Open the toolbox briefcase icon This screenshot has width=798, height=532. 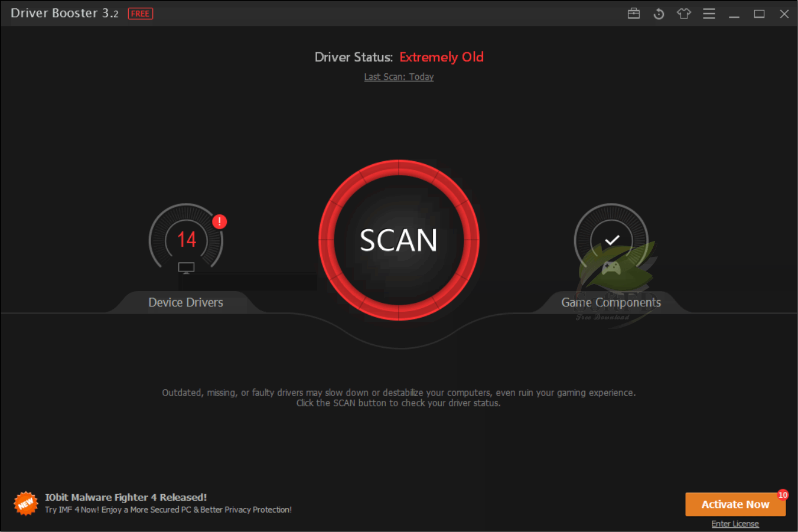634,14
